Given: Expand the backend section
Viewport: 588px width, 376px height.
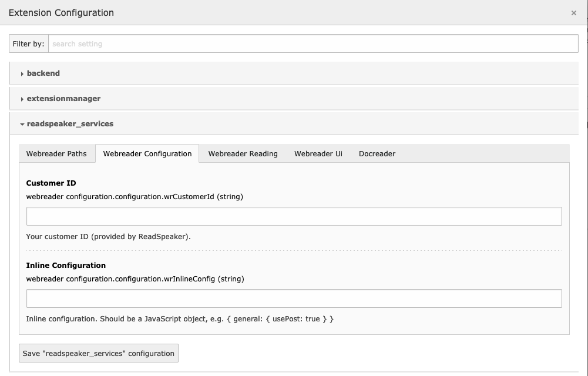Looking at the screenshot, I should pyautogui.click(x=294, y=73).
